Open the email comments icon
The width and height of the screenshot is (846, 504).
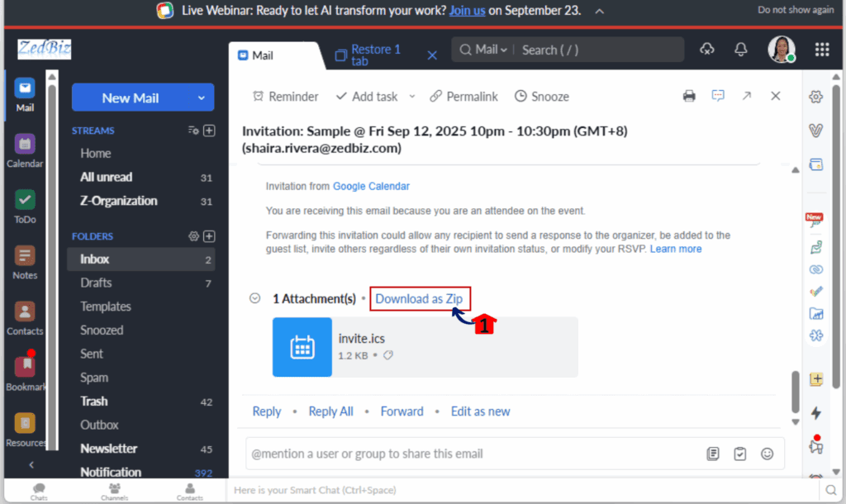(x=718, y=96)
